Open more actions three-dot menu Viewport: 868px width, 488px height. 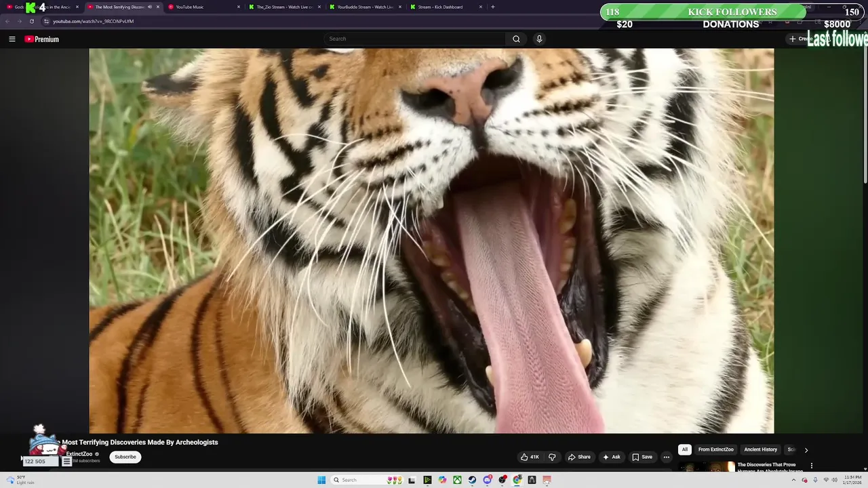click(x=667, y=457)
